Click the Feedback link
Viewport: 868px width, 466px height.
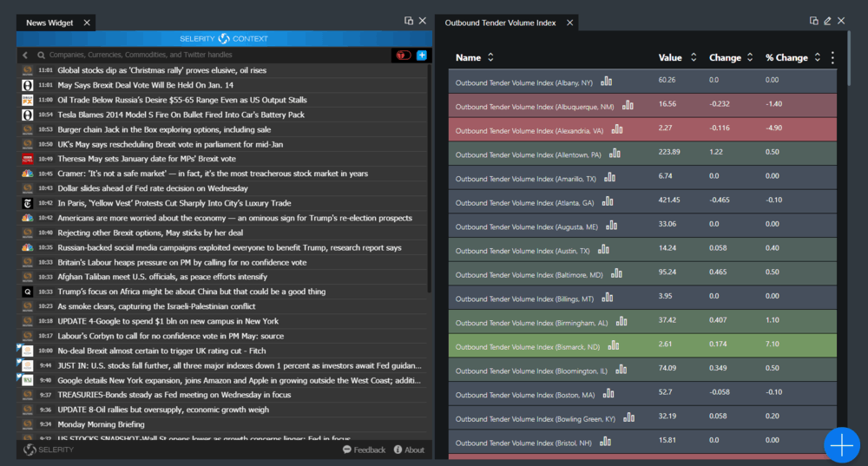pyautogui.click(x=364, y=450)
